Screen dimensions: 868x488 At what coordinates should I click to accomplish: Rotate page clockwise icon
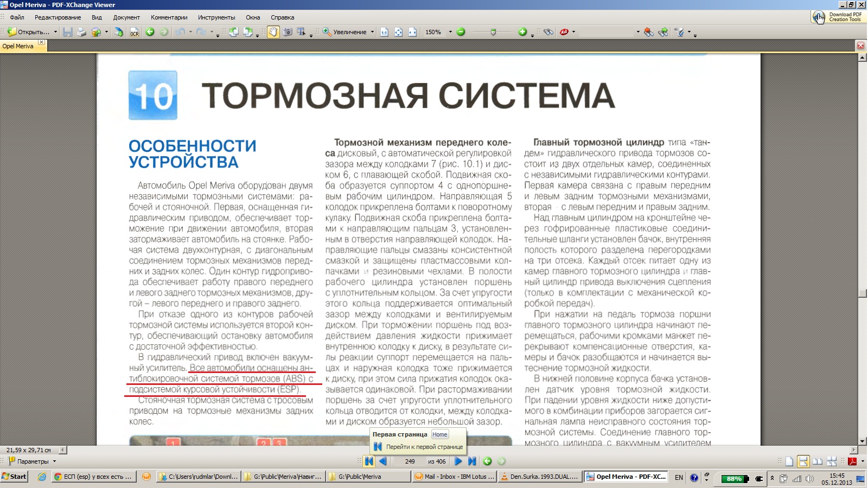248,32
